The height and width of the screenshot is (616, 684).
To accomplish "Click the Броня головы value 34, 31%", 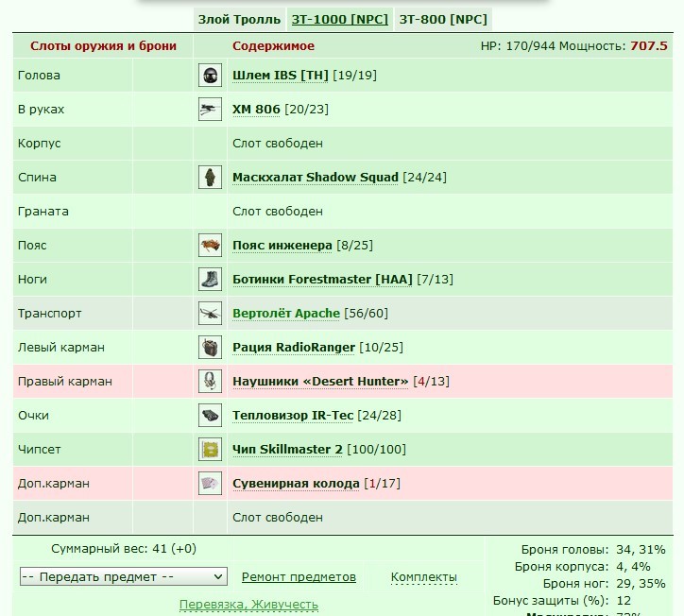I will pos(641,550).
